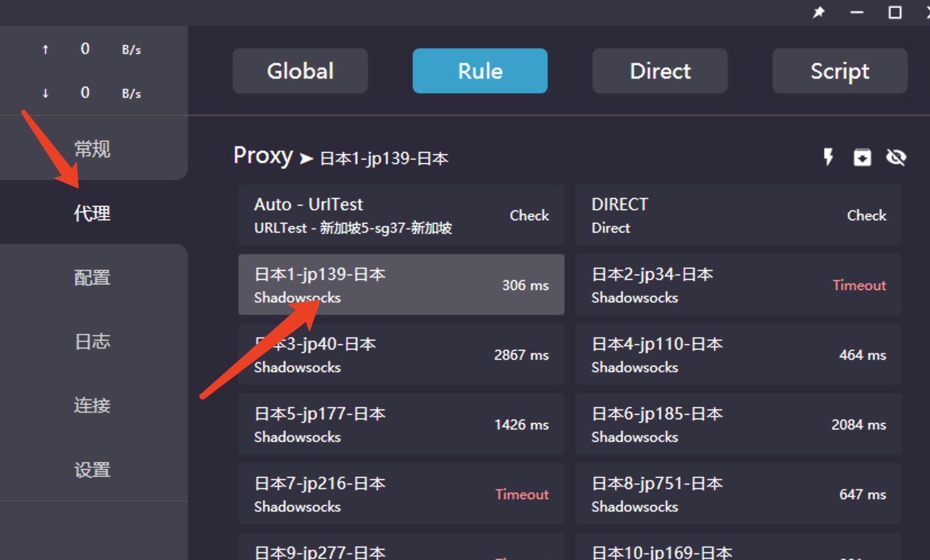Viewport: 930px width, 560px height.
Task: Click Check on the DIRECT proxy
Action: click(x=866, y=215)
